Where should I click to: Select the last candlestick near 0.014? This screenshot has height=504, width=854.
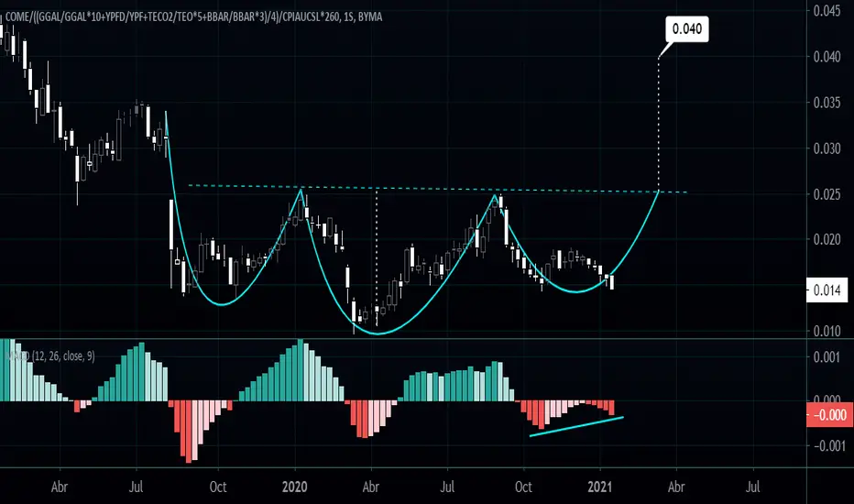tap(612, 282)
